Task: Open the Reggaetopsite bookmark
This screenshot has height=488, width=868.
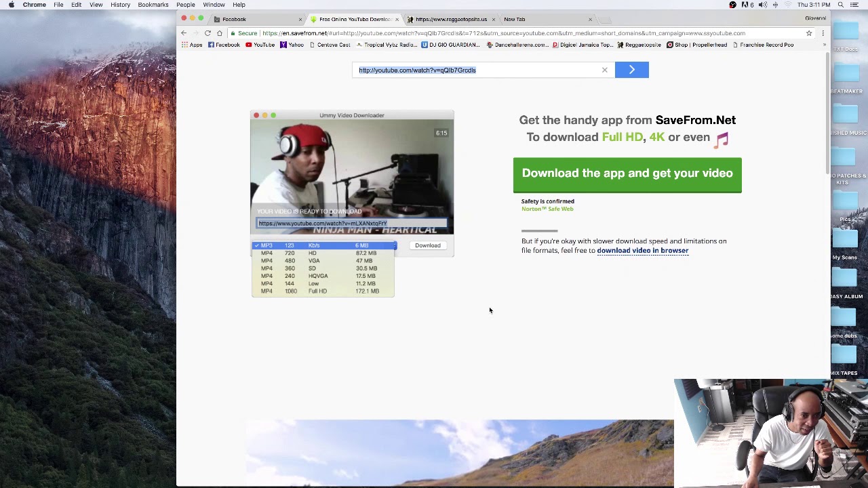Action: click(x=639, y=45)
